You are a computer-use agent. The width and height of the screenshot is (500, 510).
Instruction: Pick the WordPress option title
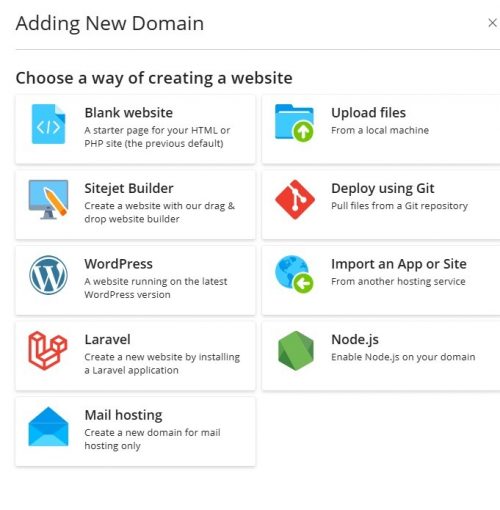point(119,264)
